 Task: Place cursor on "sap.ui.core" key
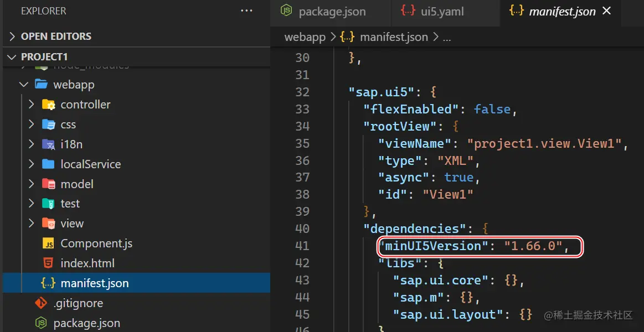point(444,281)
